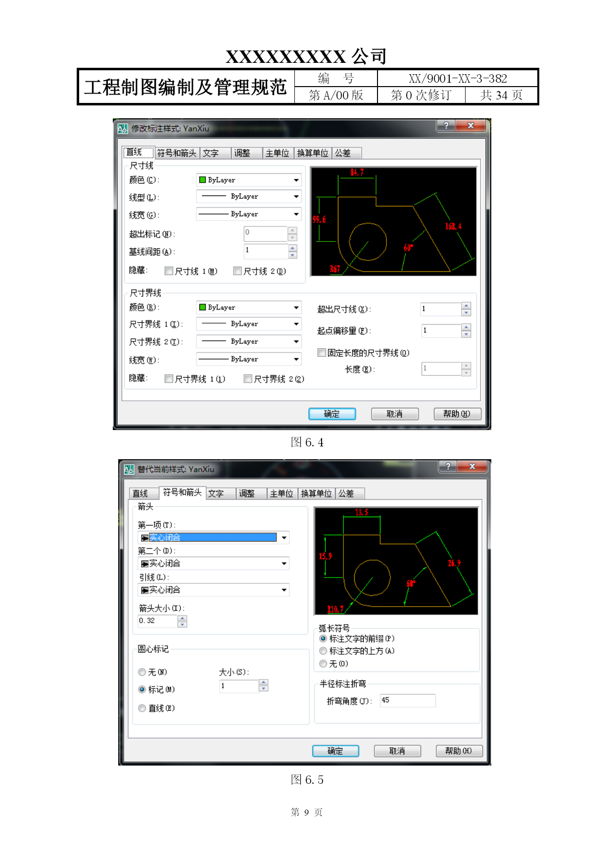This screenshot has height=868, width=614.
Task: Click the green color swatch in 尺寸界线 颜色
Action: pos(202,308)
